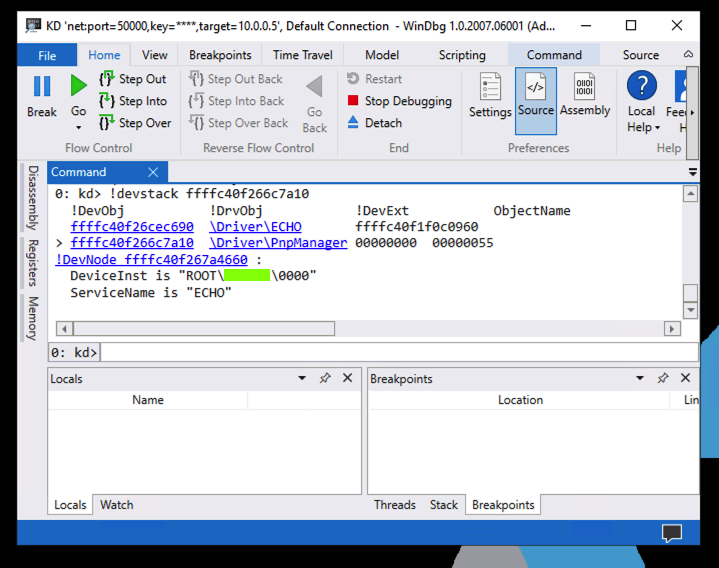719x568 pixels.
Task: Click the Break pause icon
Action: (42, 86)
